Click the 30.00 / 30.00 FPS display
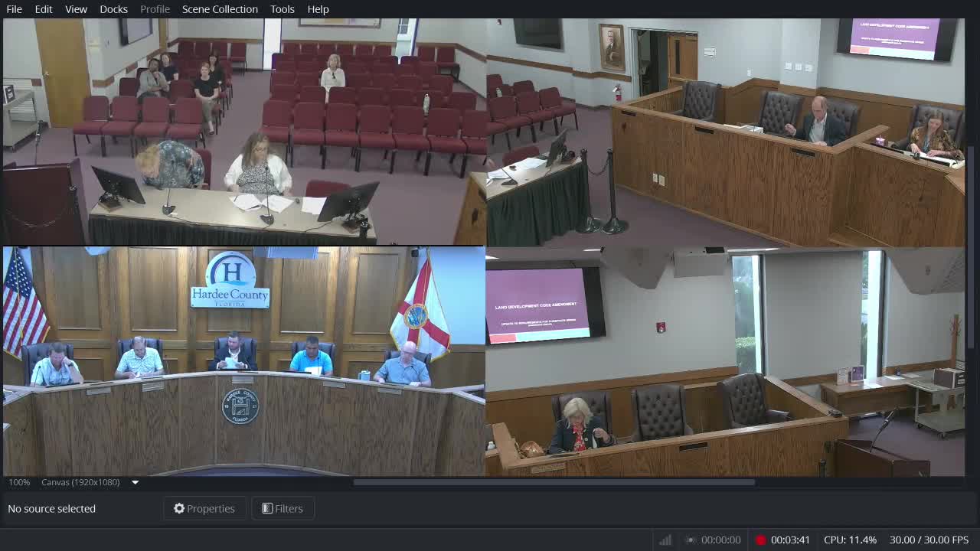 [928, 539]
